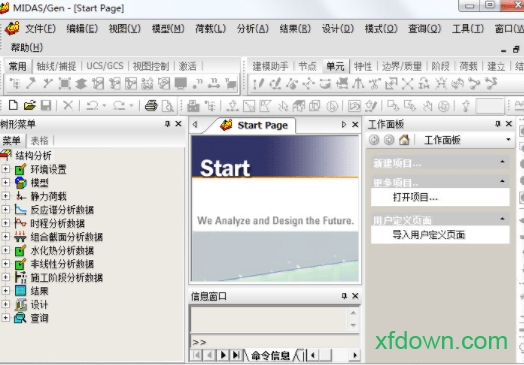Click the back arrow in 工作面板
The image size is (524, 365).
pos(374,140)
